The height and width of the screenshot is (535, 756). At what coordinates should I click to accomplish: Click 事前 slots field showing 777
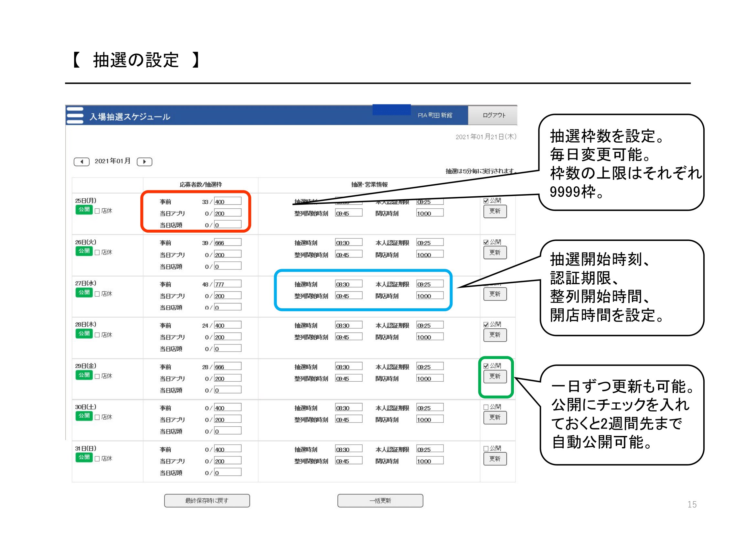[228, 284]
